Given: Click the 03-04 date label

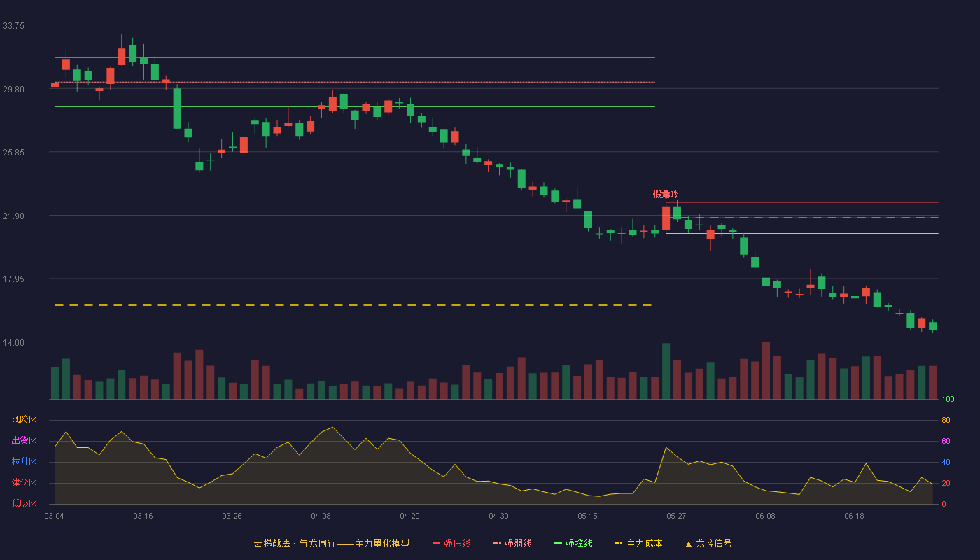Looking at the screenshot, I should pyautogui.click(x=54, y=516).
